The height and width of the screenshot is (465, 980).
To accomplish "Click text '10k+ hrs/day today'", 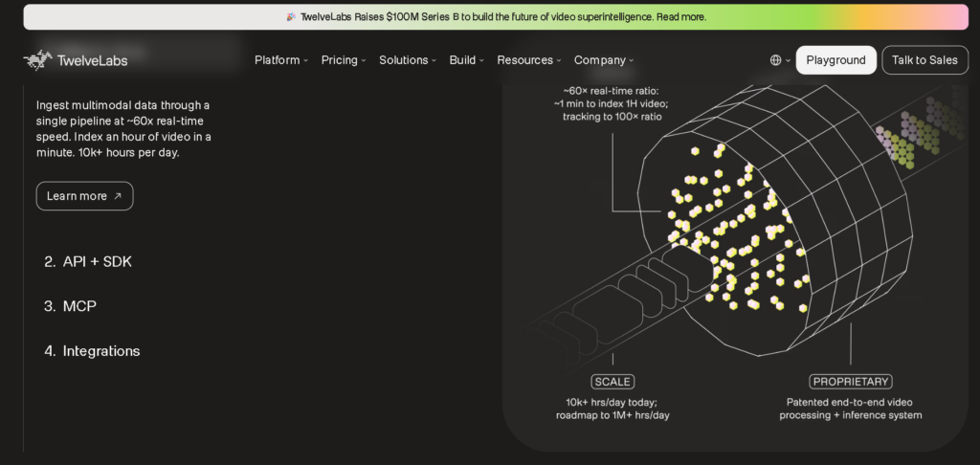I will click(612, 402).
